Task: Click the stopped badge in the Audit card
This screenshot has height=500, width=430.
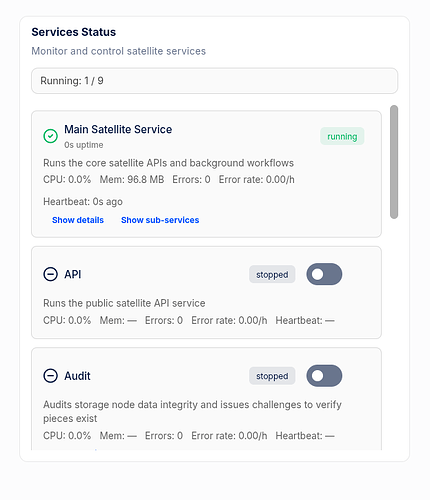Action: pyautogui.click(x=272, y=376)
